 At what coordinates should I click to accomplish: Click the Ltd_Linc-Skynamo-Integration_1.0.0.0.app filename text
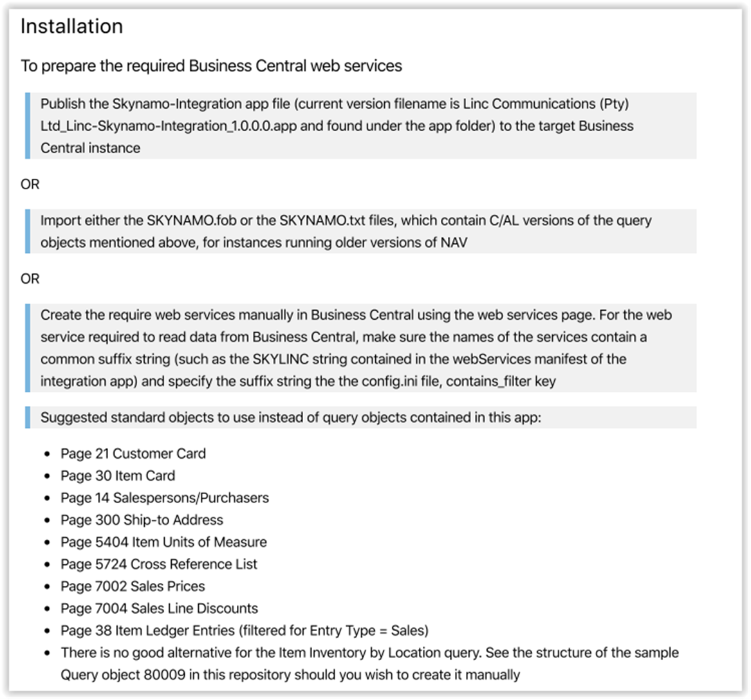coord(169,126)
